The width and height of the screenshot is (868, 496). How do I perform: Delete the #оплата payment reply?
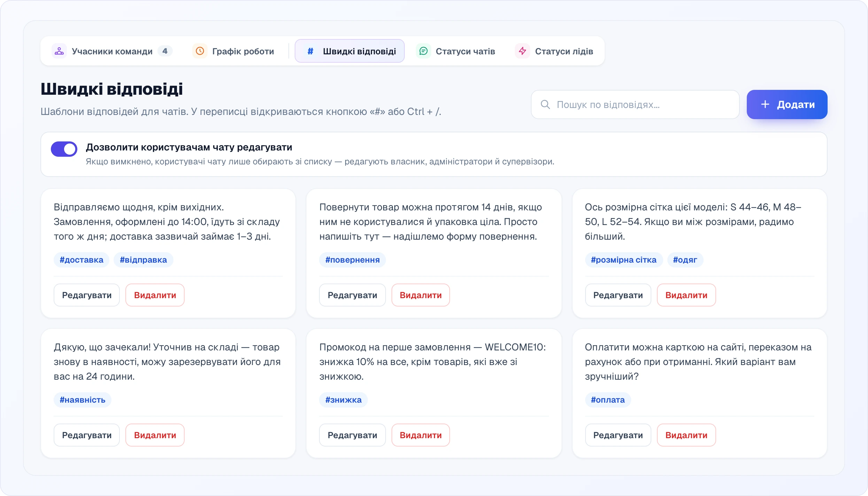tap(687, 435)
